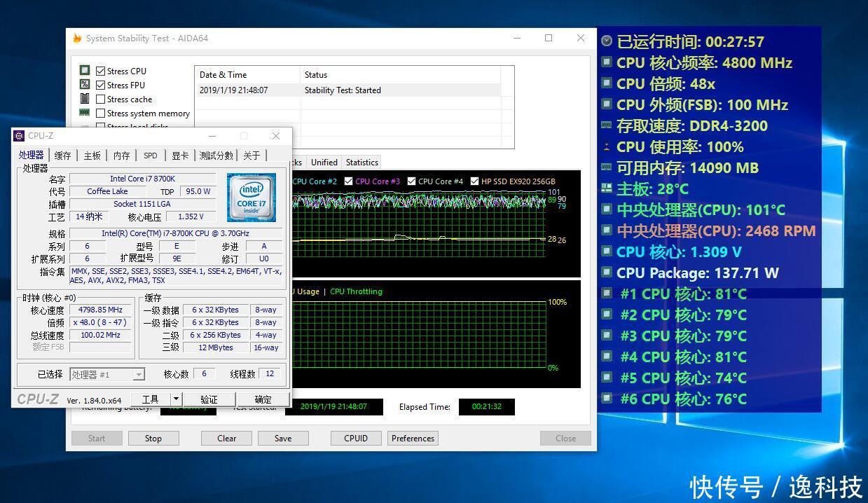Click the chip icon beside CPU Package
Image resolution: width=868 pixels, height=503 pixels.
click(x=607, y=273)
